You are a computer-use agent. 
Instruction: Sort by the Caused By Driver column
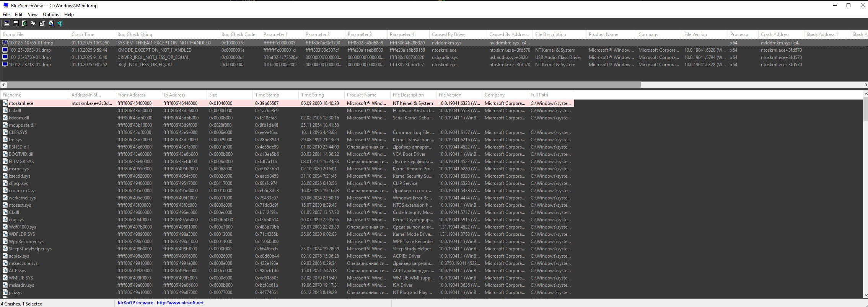pos(458,34)
